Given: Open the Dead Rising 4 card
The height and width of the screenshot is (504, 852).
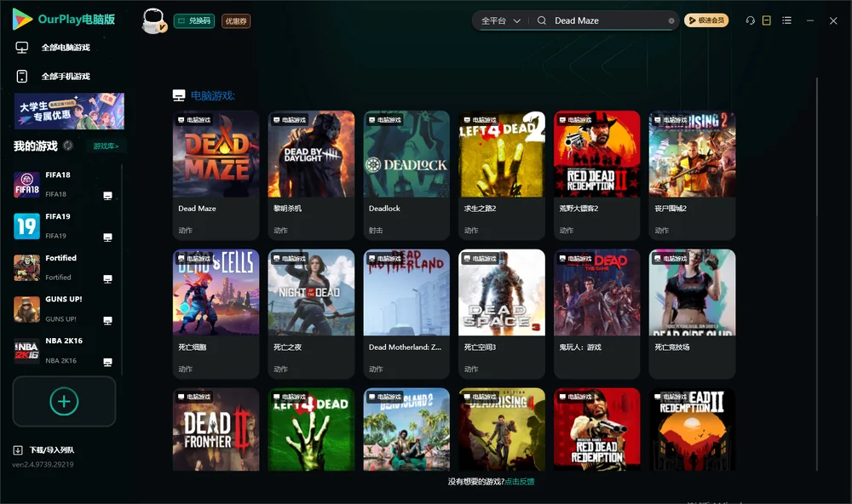Looking at the screenshot, I should click(x=502, y=429).
